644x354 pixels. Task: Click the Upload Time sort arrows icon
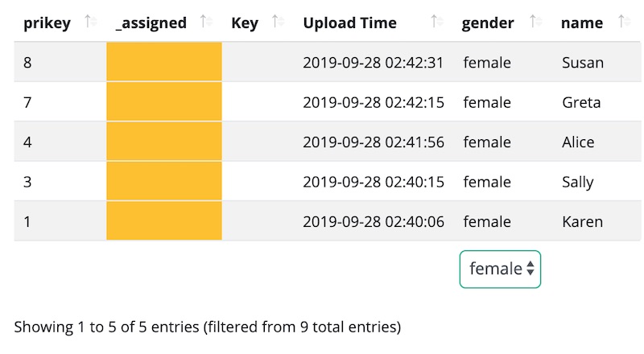coord(437,23)
